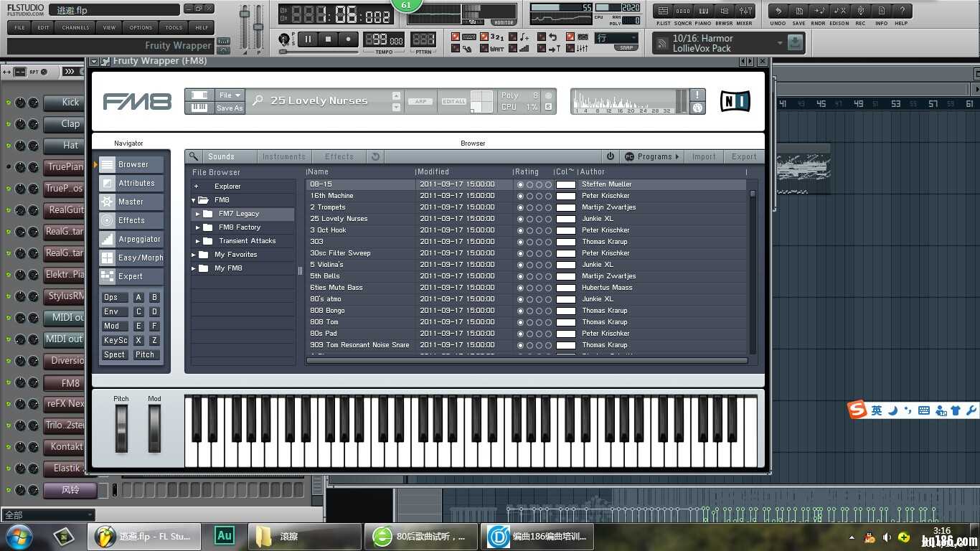Click the REC microphone icon
The image size is (980, 551).
(x=860, y=11)
